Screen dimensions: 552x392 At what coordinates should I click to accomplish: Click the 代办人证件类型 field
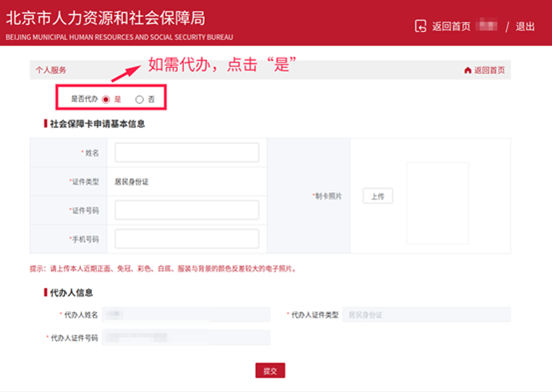[x=426, y=315]
